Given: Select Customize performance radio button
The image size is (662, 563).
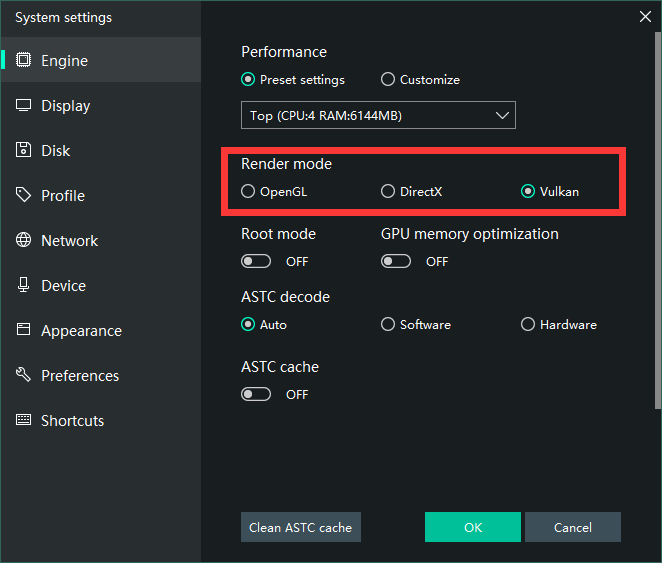Looking at the screenshot, I should 388,79.
